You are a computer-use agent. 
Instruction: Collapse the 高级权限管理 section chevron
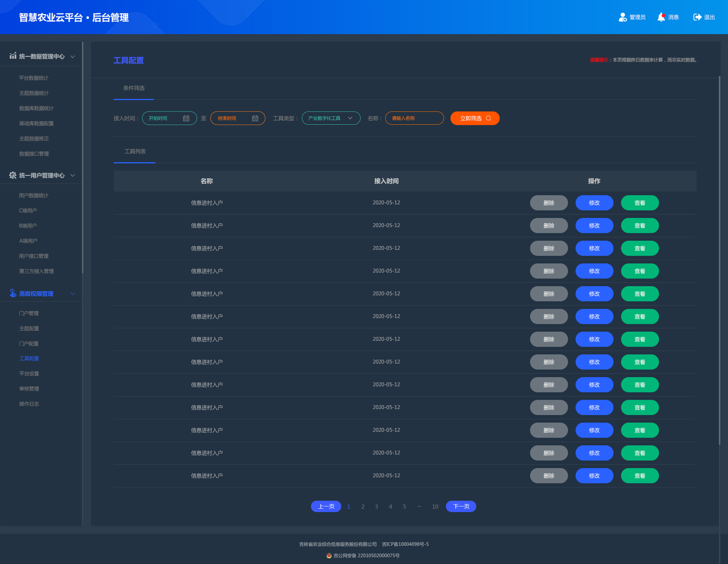[73, 293]
